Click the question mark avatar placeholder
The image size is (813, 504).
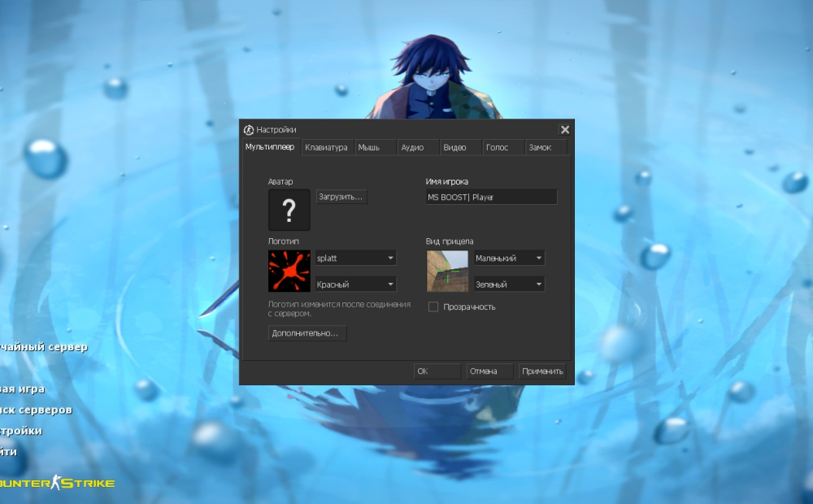(289, 210)
